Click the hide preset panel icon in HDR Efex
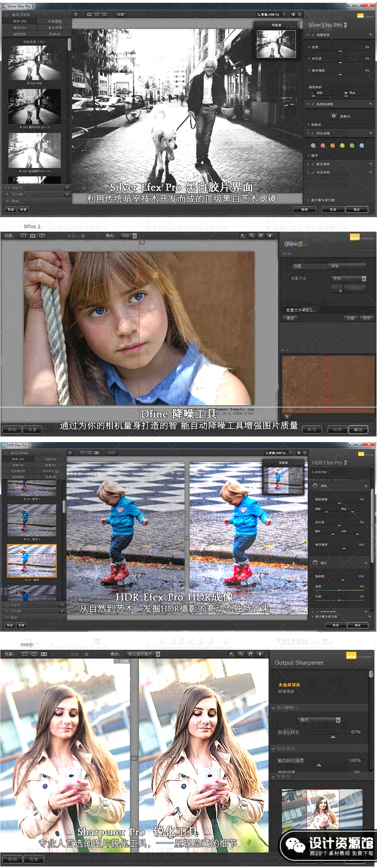The image size is (377, 868). pyautogui.click(x=70, y=453)
